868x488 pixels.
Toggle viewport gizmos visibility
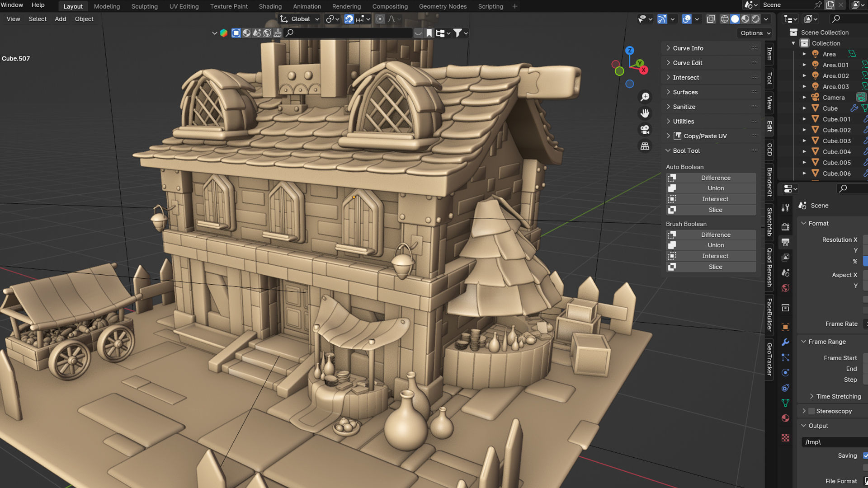click(x=662, y=19)
